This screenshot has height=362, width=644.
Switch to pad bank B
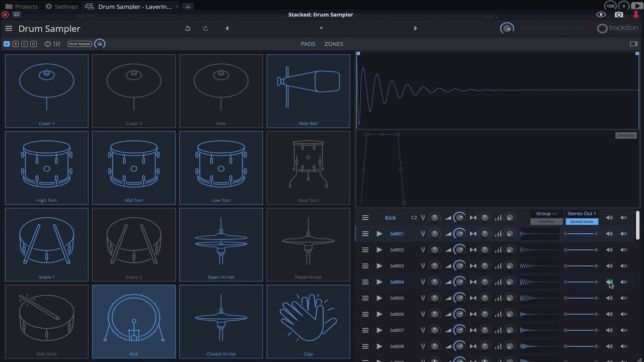(x=16, y=44)
